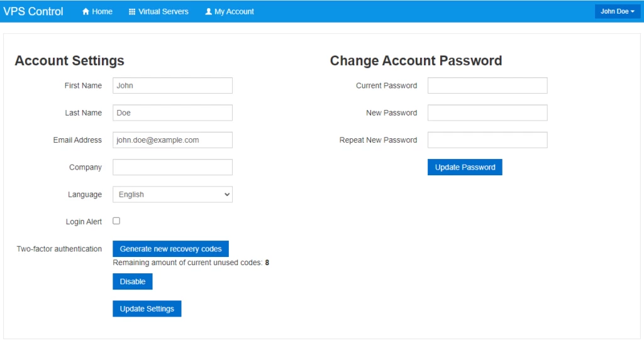
Task: Click the Home house icon
Action: (x=86, y=11)
